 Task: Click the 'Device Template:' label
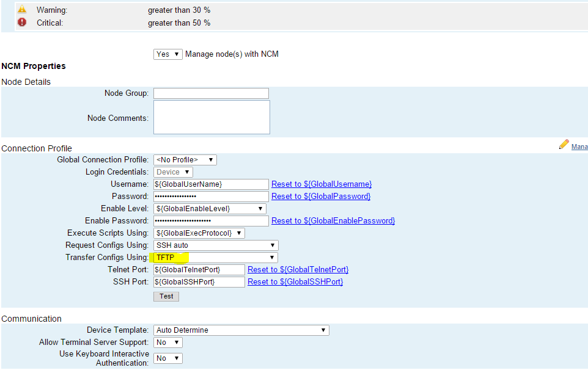click(118, 330)
